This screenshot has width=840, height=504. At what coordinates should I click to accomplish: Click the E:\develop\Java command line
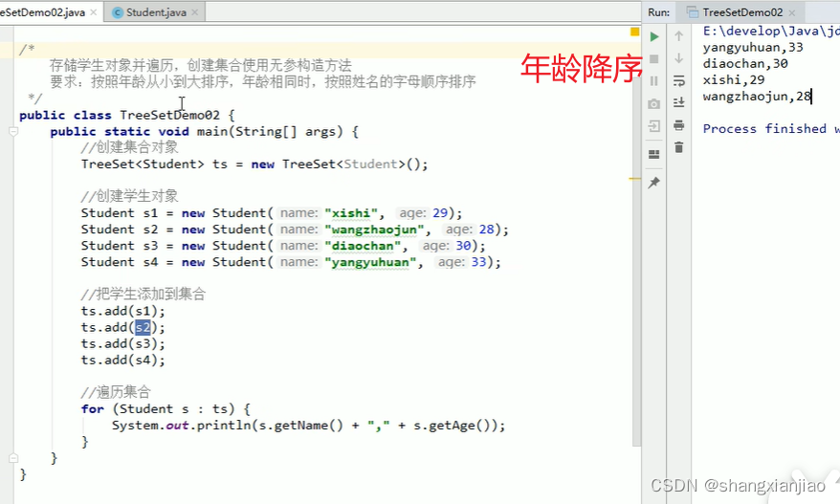click(771, 31)
